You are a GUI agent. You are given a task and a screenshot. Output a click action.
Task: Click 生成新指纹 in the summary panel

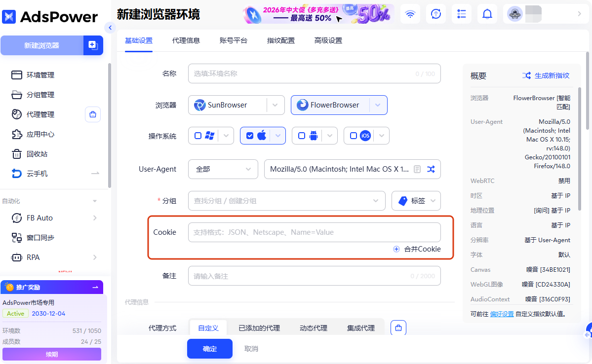pyautogui.click(x=546, y=75)
